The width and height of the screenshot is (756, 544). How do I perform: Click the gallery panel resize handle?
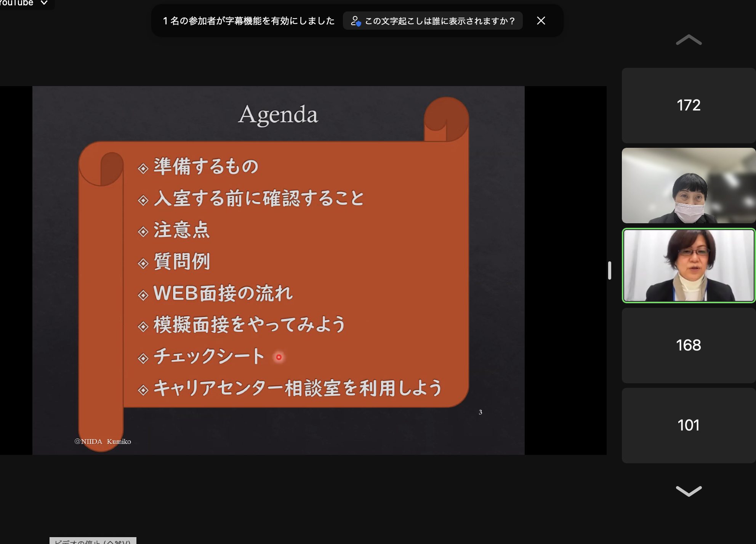coord(610,270)
